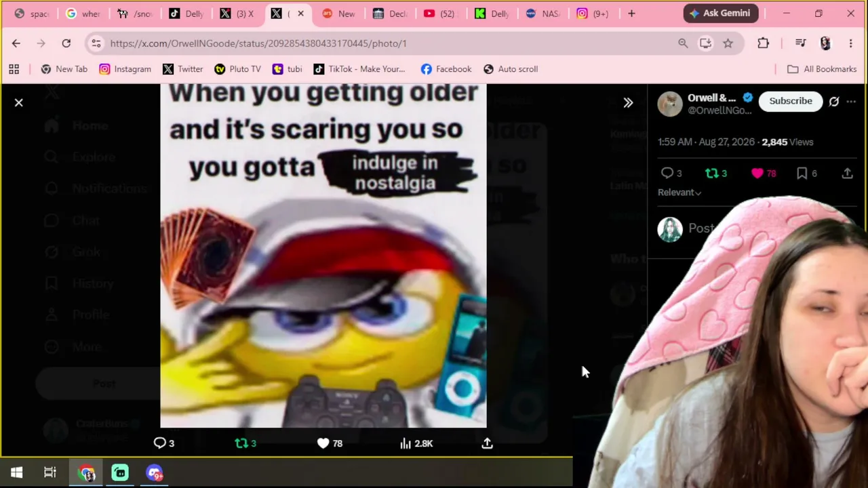Open the Chrome Extensions puzzle icon
This screenshot has width=868, height=488.
764,43
